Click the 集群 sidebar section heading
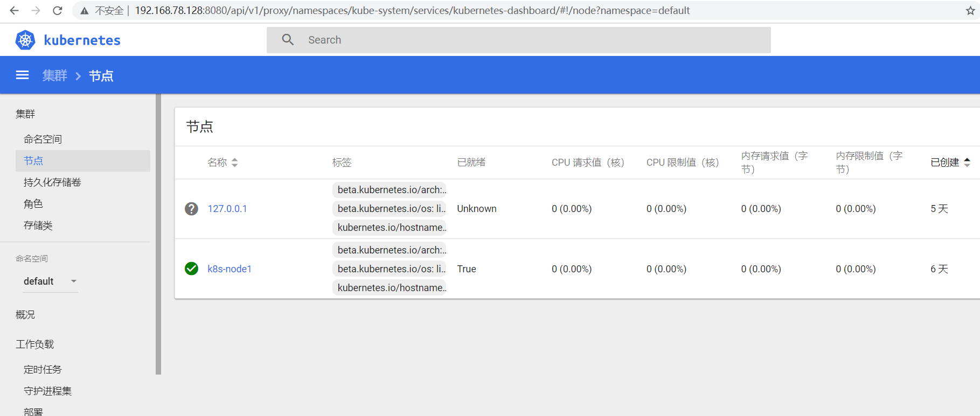Screen dimensions: 980x416 pyautogui.click(x=25, y=114)
